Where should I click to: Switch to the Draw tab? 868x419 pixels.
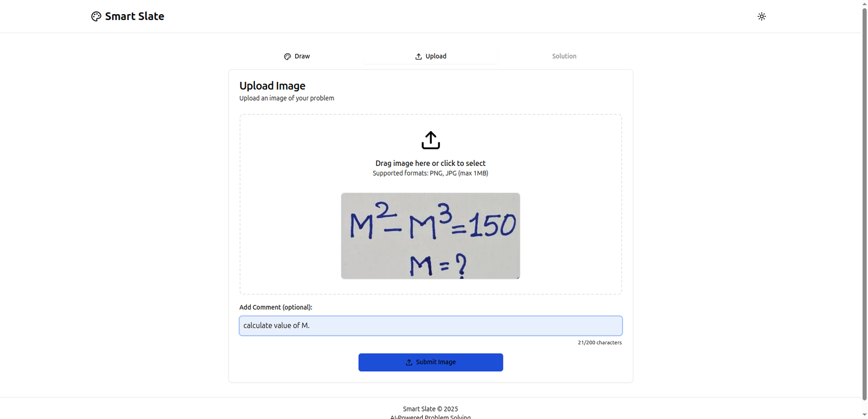pos(296,56)
